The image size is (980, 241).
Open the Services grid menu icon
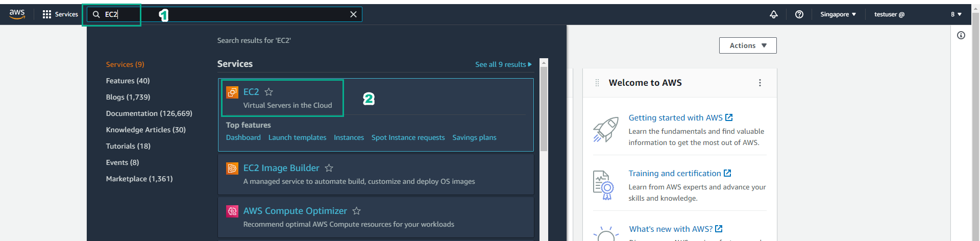(x=47, y=14)
